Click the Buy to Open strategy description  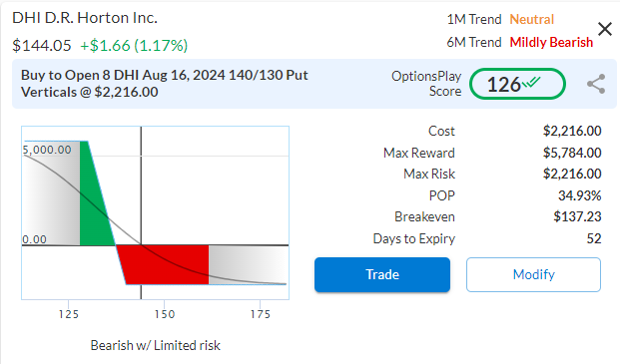point(164,84)
